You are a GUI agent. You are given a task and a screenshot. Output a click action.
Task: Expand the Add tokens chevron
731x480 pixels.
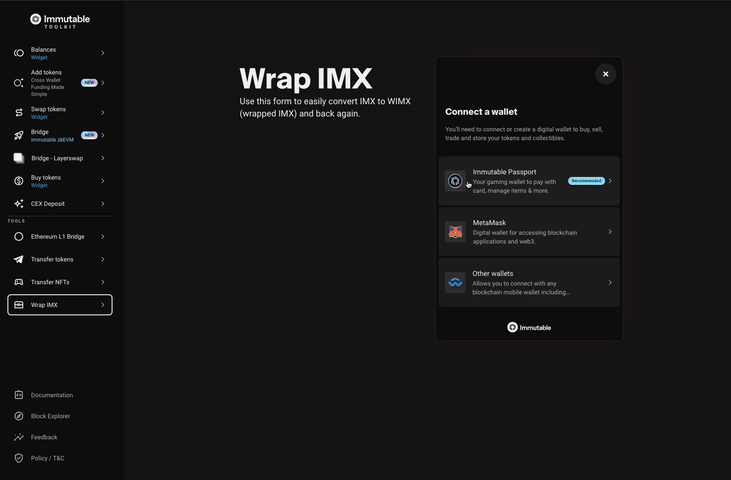click(x=103, y=83)
